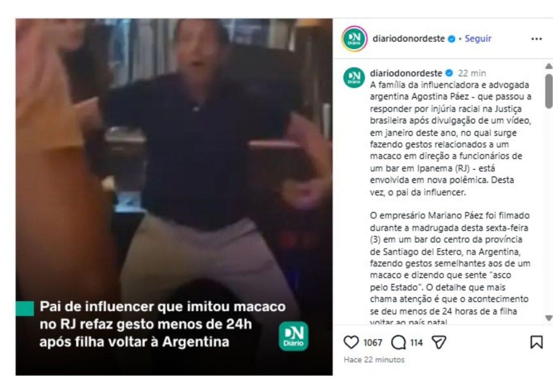
Task: Click scrollbar up arrow in caption
Action: pos(548,66)
